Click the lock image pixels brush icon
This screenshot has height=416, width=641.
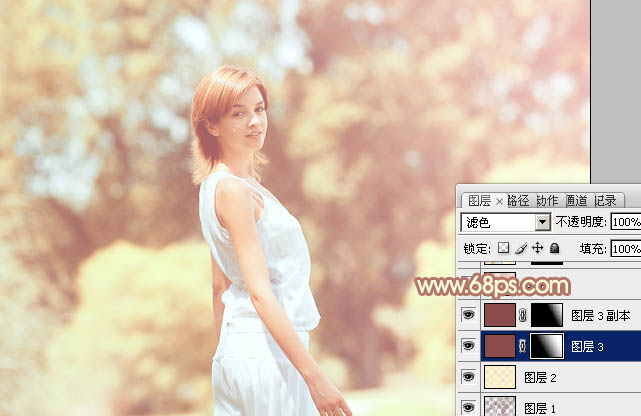(x=520, y=248)
